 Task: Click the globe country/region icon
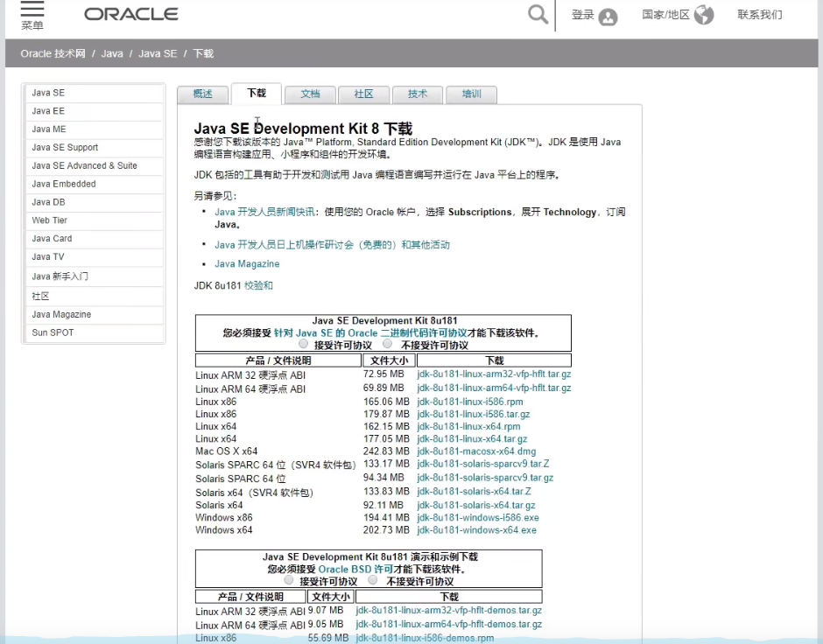pos(704,15)
